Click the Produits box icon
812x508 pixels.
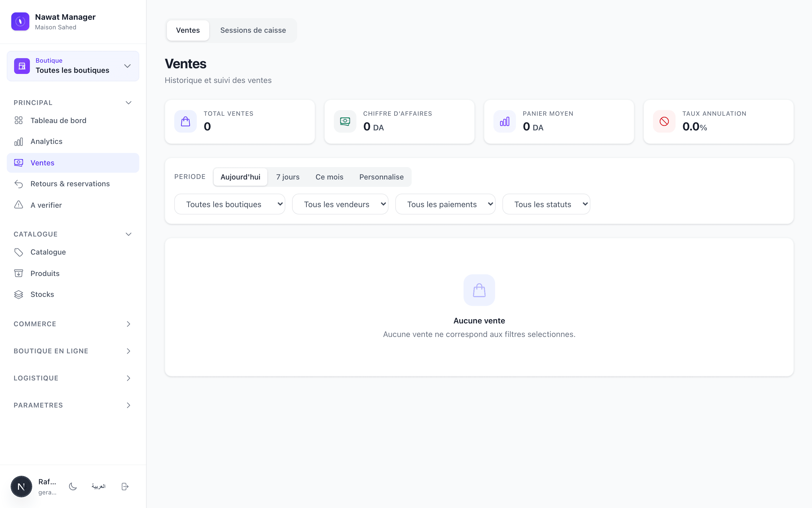point(18,273)
